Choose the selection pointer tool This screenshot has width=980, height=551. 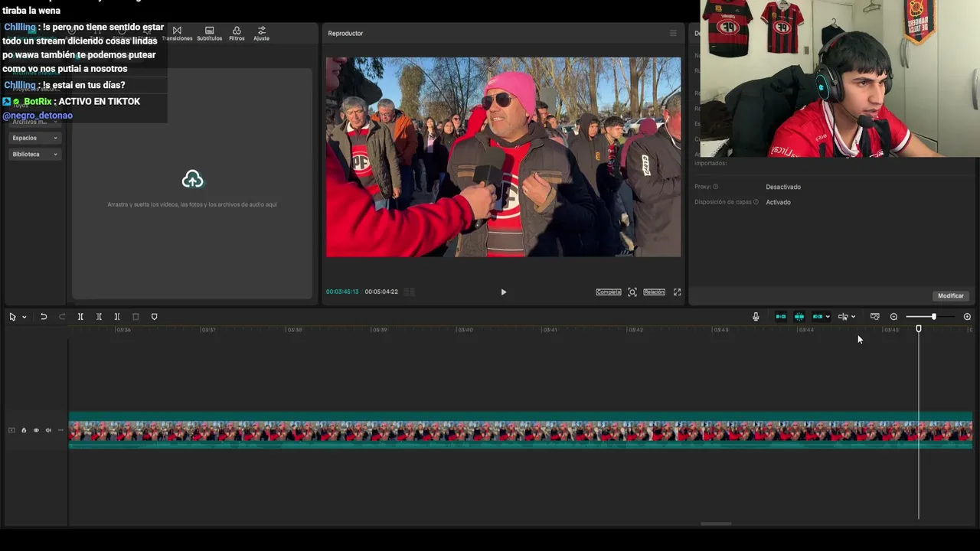pos(12,317)
